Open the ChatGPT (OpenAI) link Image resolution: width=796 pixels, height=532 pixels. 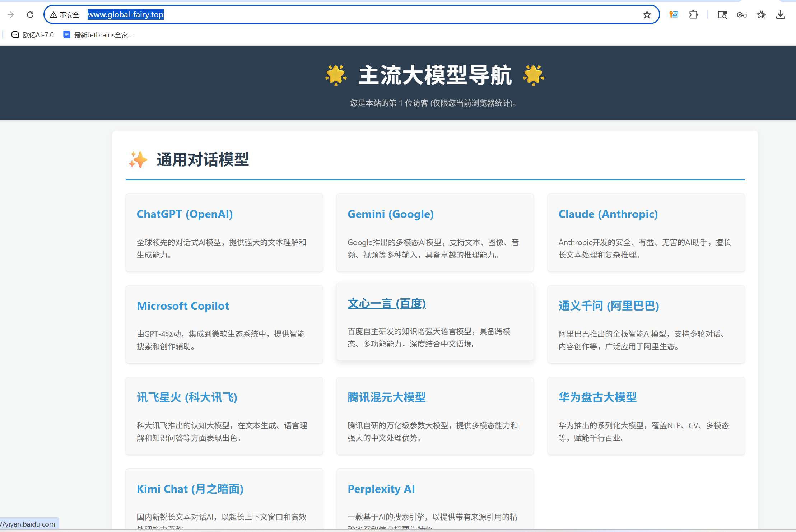pyautogui.click(x=185, y=214)
